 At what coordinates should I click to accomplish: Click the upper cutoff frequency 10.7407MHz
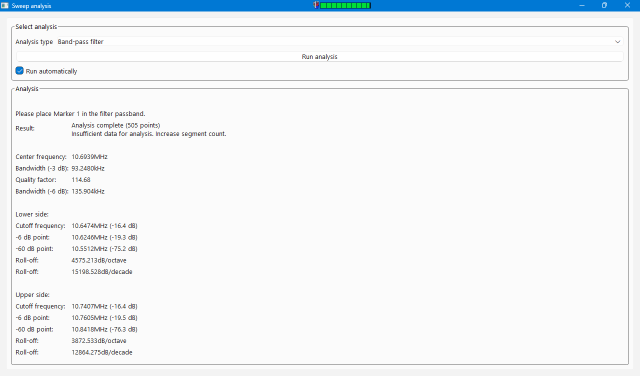tap(104, 306)
